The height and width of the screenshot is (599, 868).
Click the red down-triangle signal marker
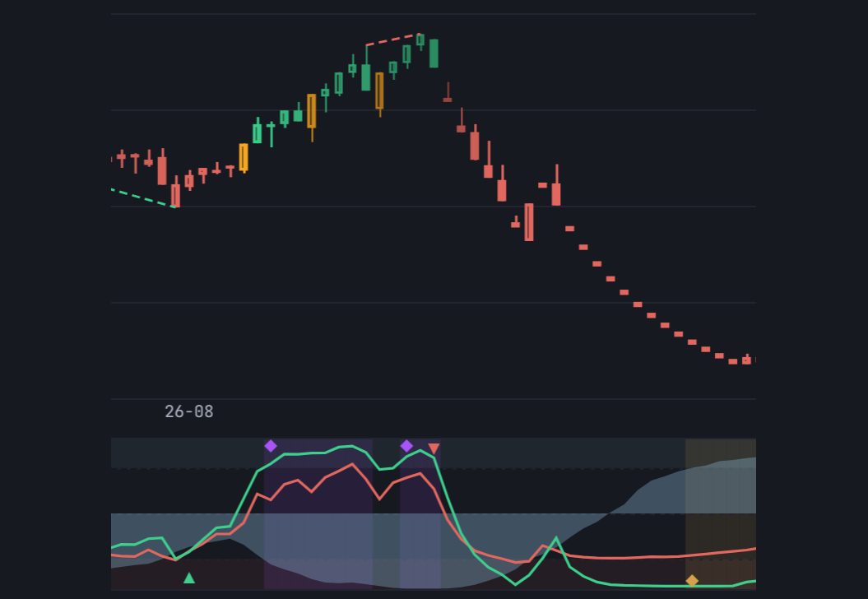434,448
